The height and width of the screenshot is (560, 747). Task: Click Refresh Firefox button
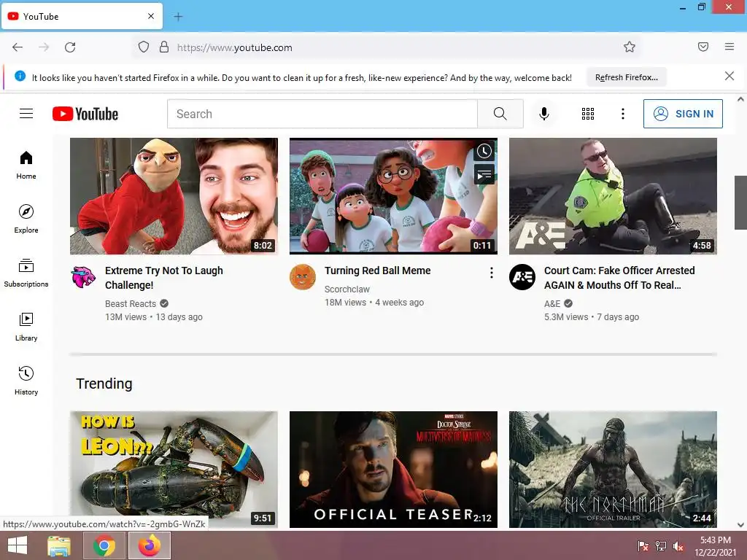[627, 77]
